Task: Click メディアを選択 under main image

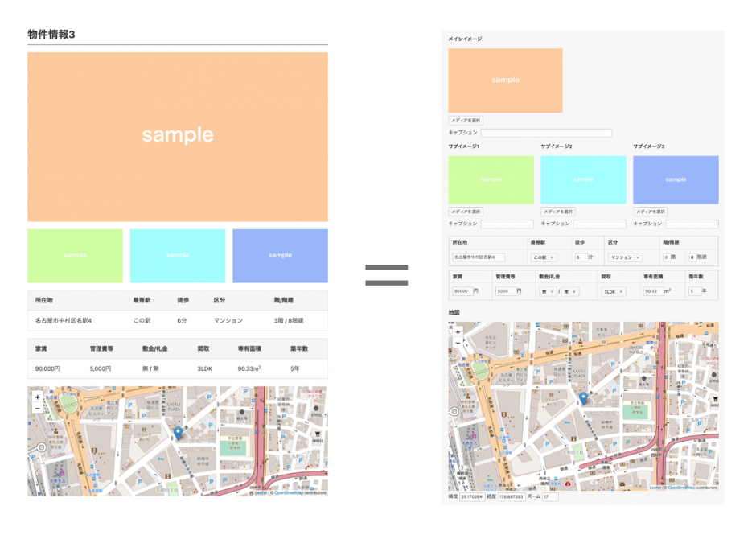Action: [466, 121]
